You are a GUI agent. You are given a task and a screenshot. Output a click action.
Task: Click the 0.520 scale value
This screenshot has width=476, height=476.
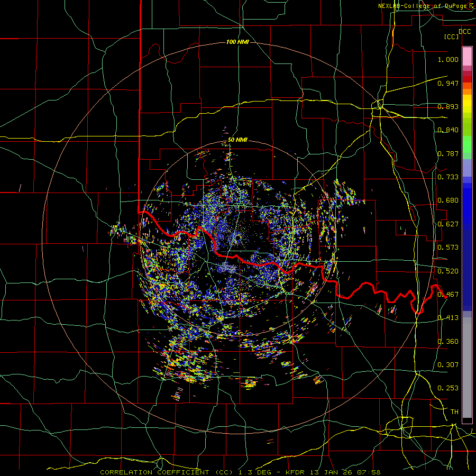448,271
